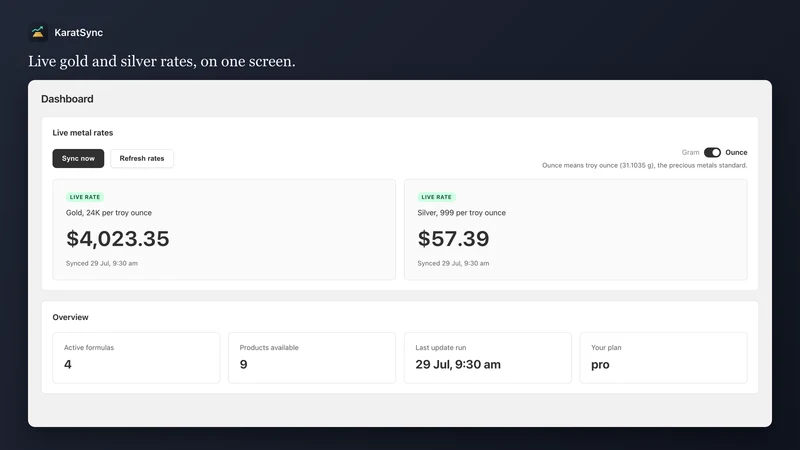Click the Your plan value pro
This screenshot has height=450, width=800.
point(600,365)
